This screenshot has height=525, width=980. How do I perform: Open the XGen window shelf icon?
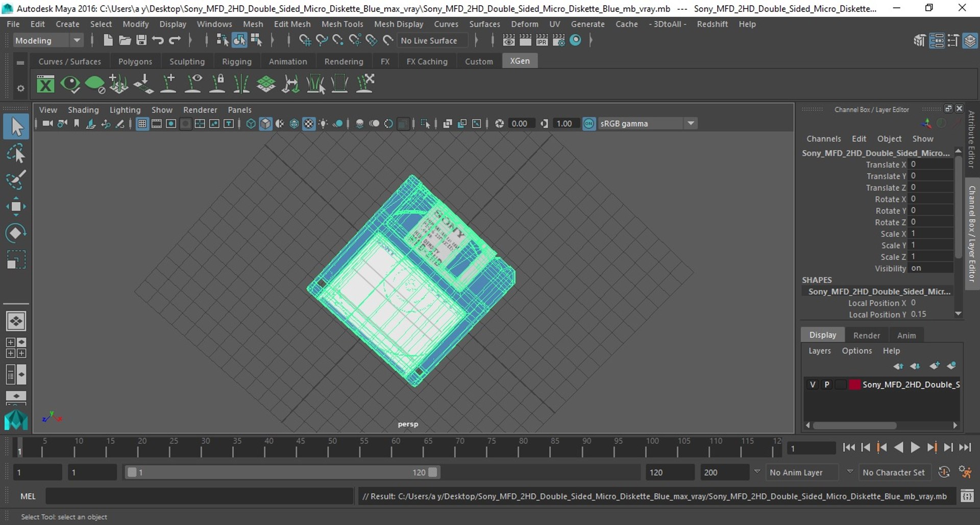[x=45, y=84]
